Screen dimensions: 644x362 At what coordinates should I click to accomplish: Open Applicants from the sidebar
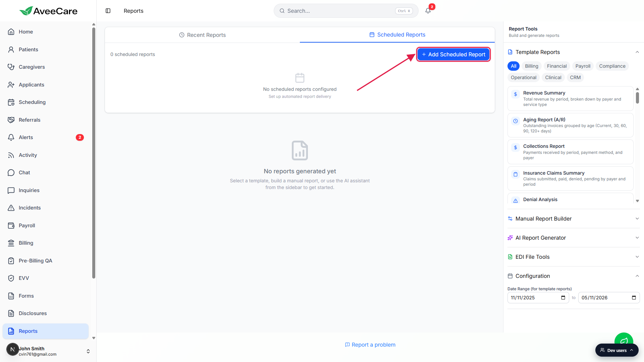coord(45,85)
